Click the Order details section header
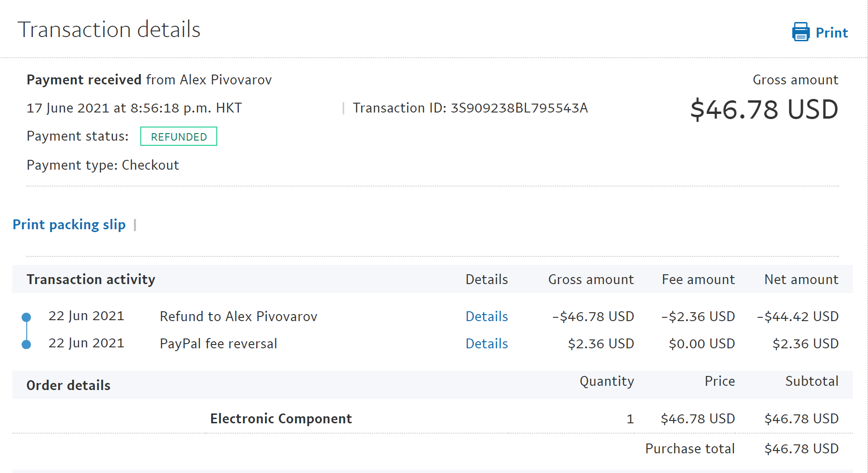 coord(69,385)
